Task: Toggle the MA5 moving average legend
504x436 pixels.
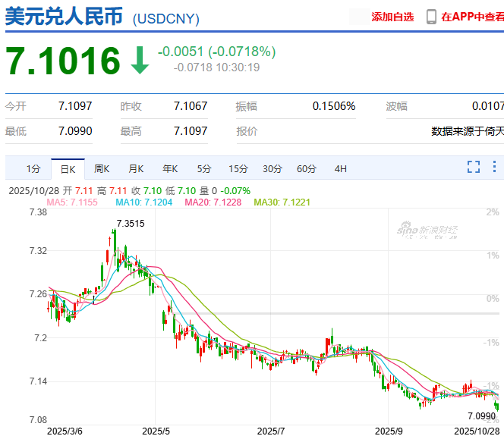Action: tap(72, 202)
